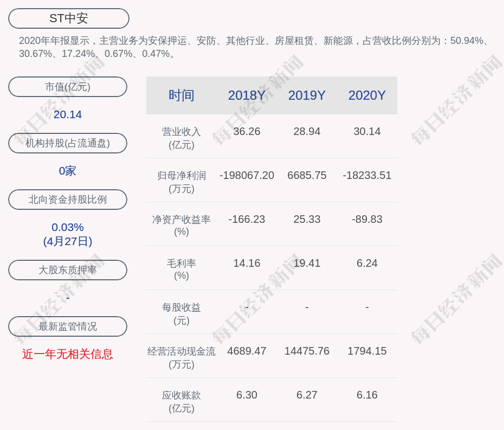
Task: Select the 0.03% northbound holding value
Action: (x=68, y=227)
